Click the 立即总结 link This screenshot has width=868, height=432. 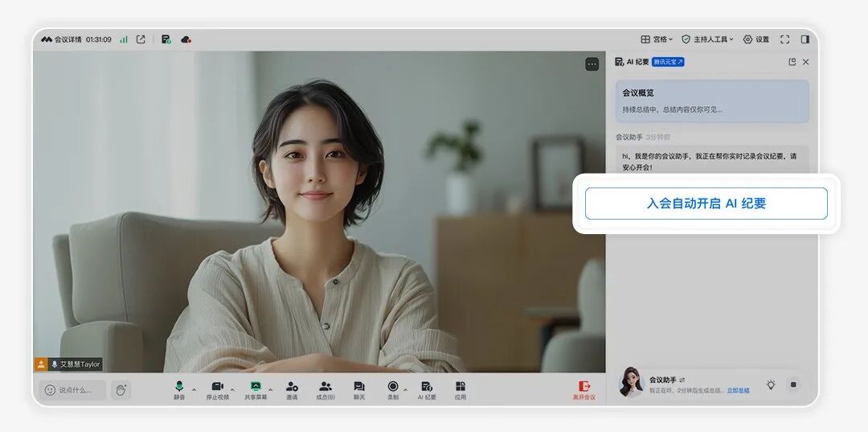click(738, 391)
